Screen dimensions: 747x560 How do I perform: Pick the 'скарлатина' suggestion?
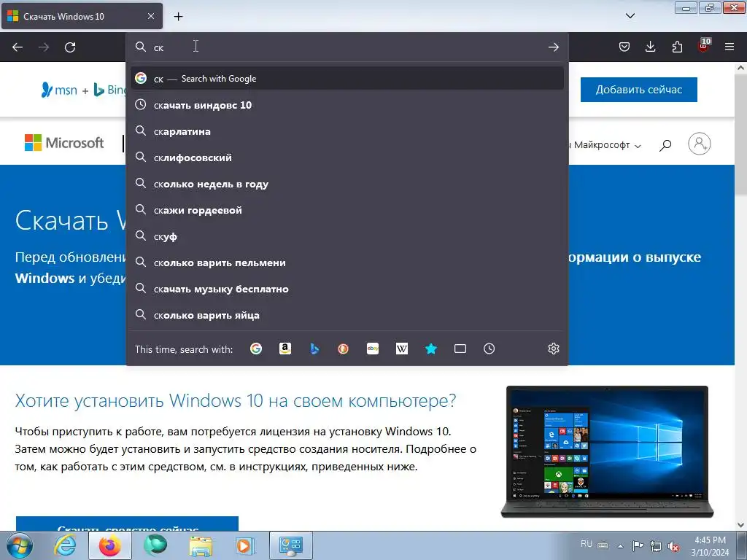[x=347, y=131]
